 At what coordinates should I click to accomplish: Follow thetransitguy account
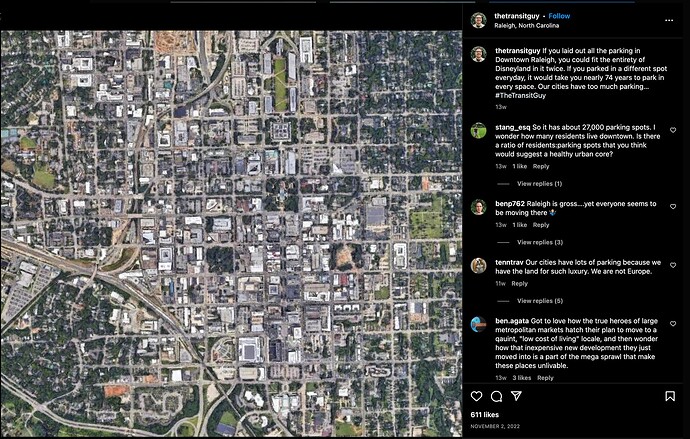[559, 16]
